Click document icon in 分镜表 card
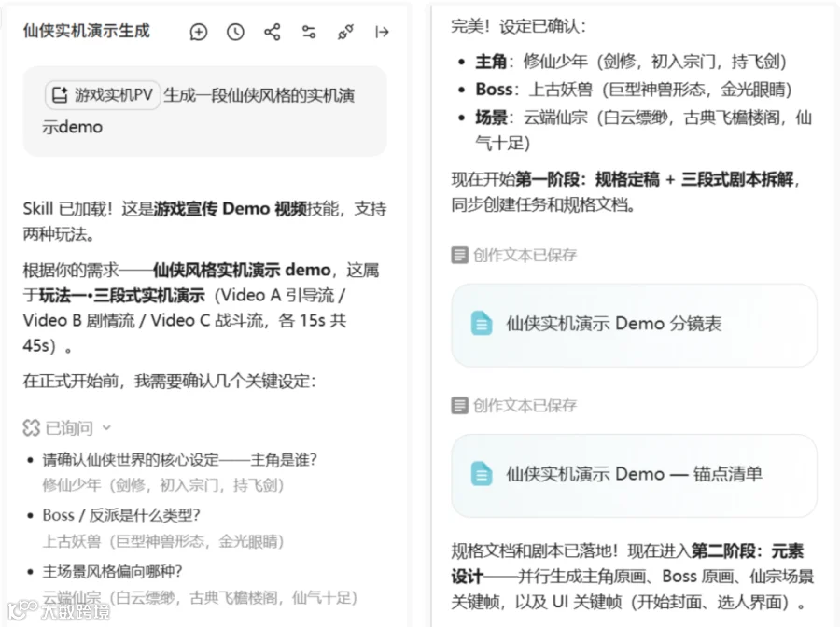This screenshot has width=840, height=627. pos(481,324)
